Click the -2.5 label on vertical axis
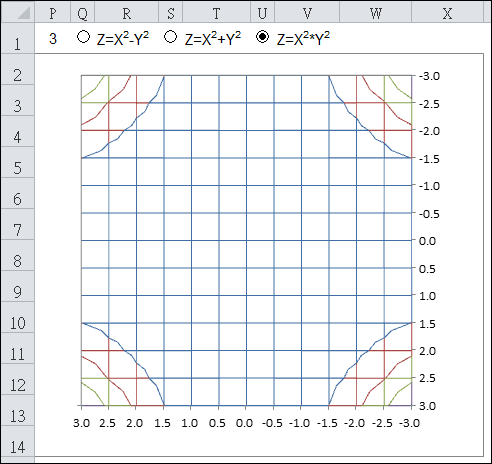 click(429, 104)
